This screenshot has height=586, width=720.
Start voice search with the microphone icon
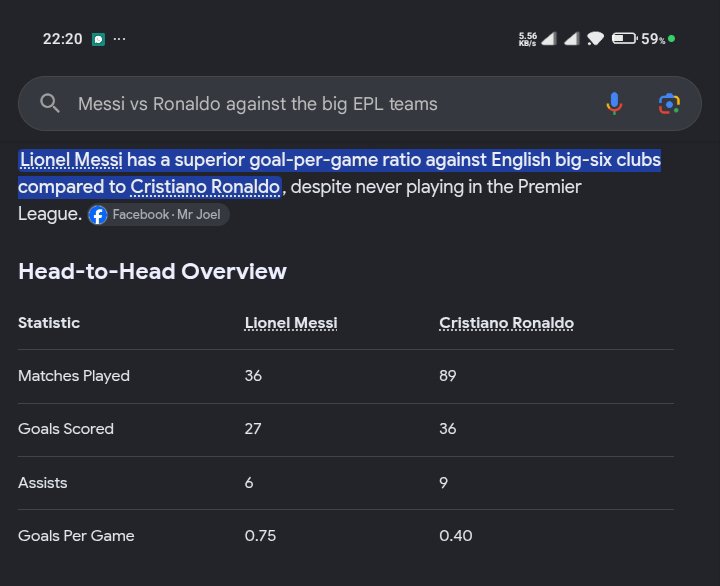tap(614, 103)
